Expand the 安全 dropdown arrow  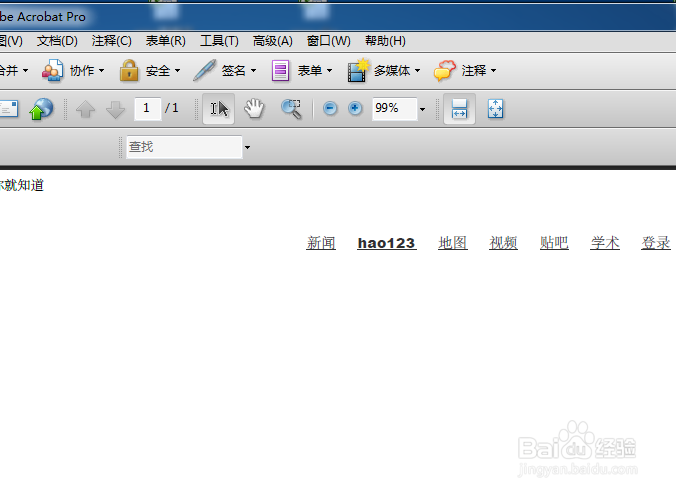pos(177,70)
